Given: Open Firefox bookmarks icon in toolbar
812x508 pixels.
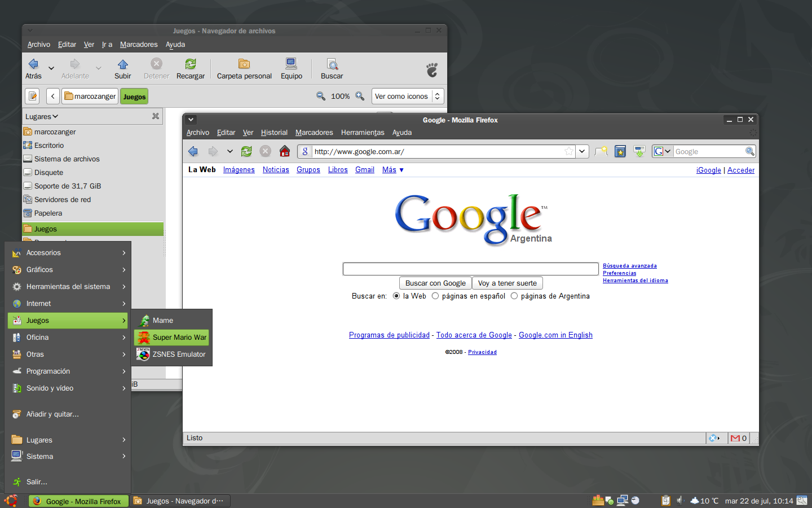Looking at the screenshot, I should coord(620,151).
